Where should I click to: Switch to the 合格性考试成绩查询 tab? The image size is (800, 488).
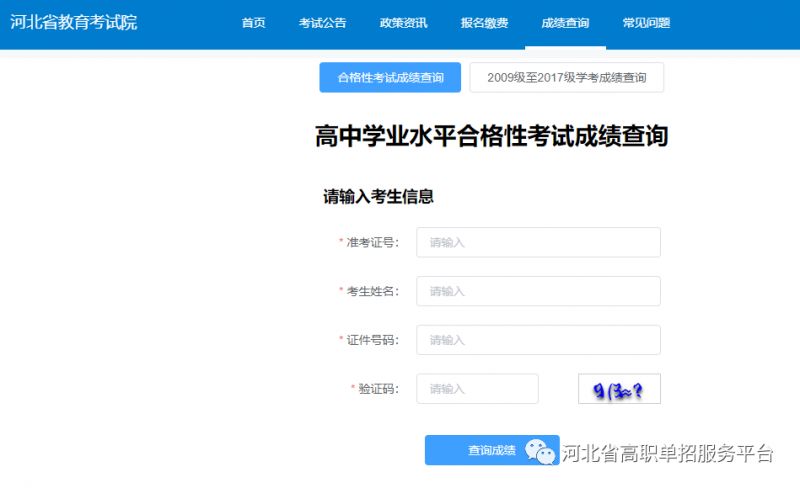(390, 77)
